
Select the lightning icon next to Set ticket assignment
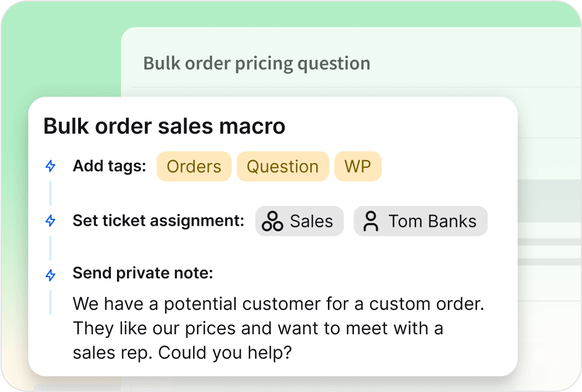[x=50, y=220]
